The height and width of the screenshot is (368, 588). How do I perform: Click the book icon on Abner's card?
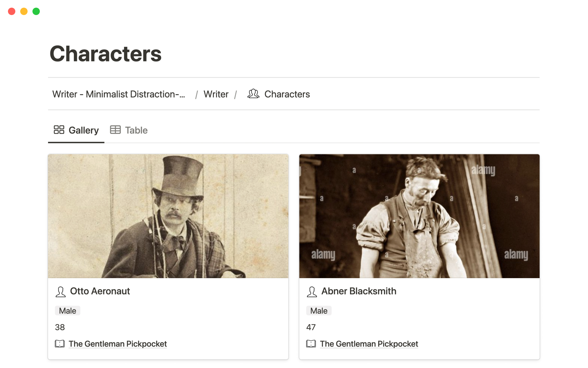coord(311,344)
